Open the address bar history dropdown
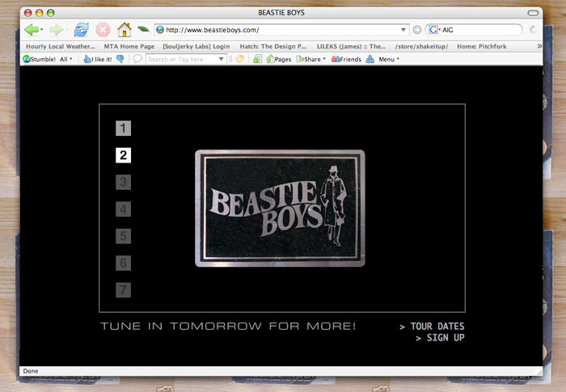The image size is (566, 392). (x=403, y=30)
